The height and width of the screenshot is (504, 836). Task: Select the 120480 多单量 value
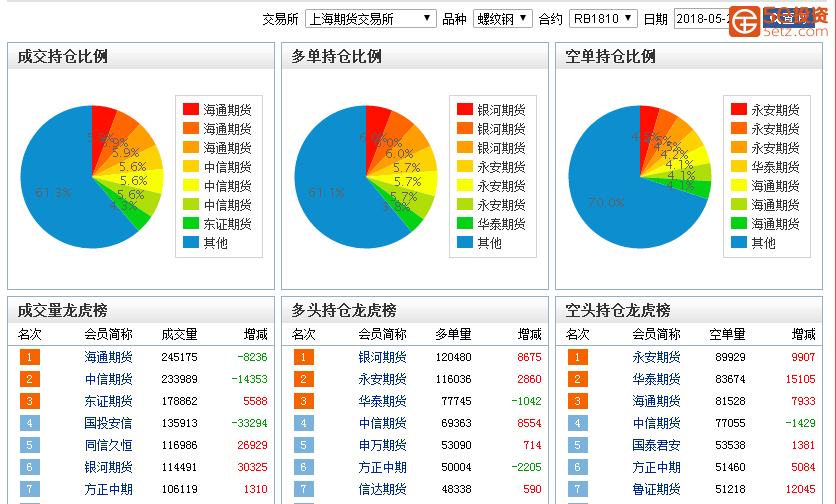[x=453, y=357]
